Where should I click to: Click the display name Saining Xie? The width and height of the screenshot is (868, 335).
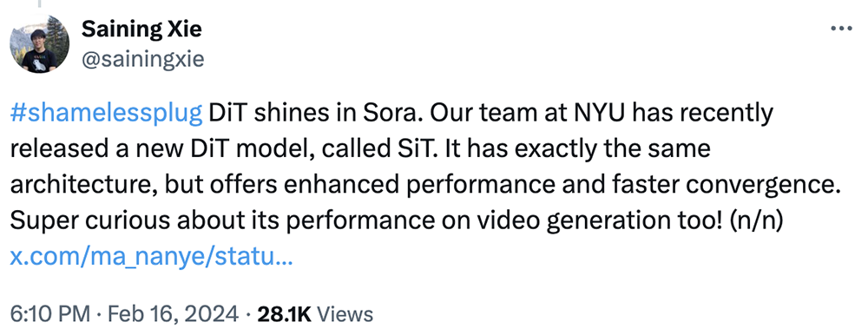pos(141,30)
